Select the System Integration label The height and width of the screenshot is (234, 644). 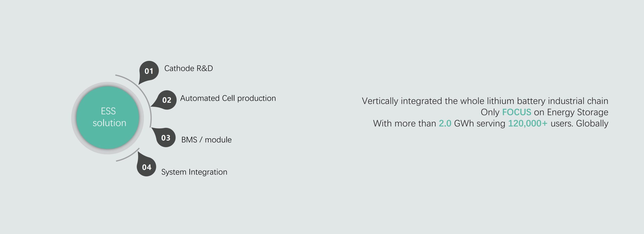point(194,172)
